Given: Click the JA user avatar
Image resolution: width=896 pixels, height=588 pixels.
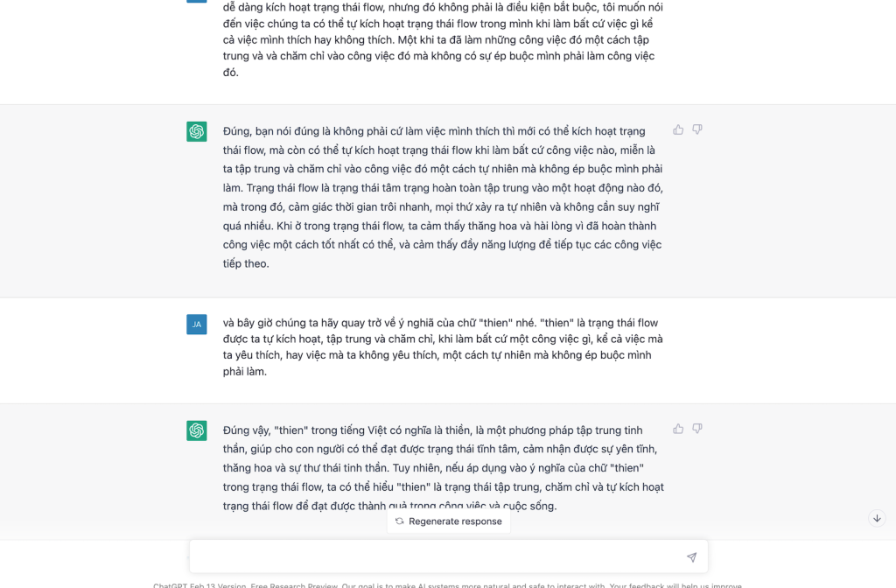Looking at the screenshot, I should 197,325.
